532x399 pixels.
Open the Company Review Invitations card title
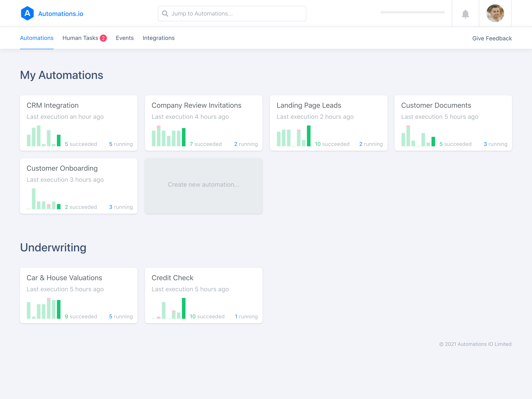(x=196, y=105)
